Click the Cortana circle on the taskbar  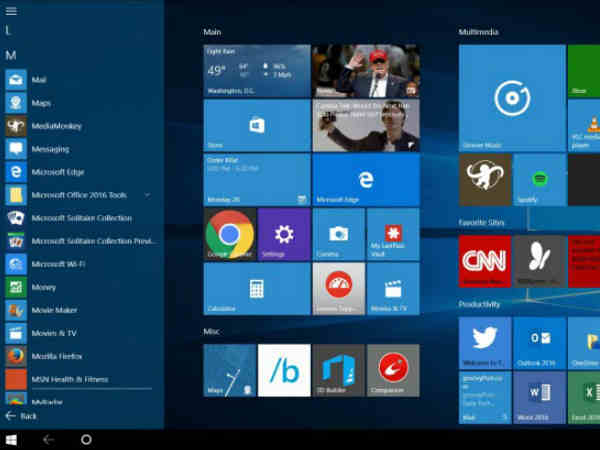pyautogui.click(x=86, y=439)
